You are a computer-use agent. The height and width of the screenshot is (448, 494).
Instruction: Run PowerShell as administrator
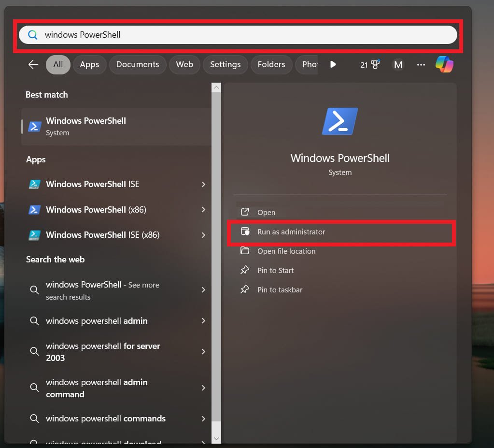click(x=291, y=231)
